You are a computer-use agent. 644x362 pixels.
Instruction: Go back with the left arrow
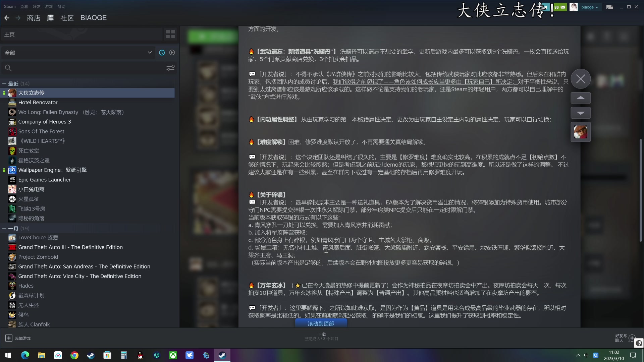(x=7, y=18)
